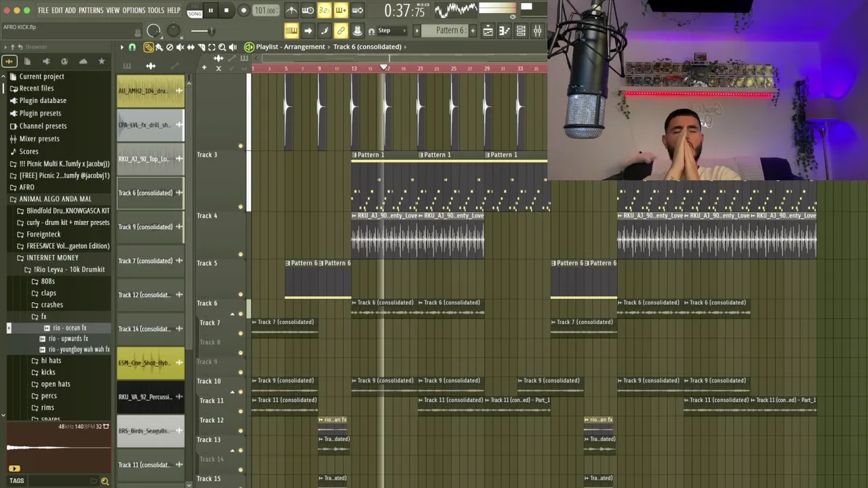The image size is (868, 488).
Task: Click the browser search magnifier icon
Action: [104, 481]
